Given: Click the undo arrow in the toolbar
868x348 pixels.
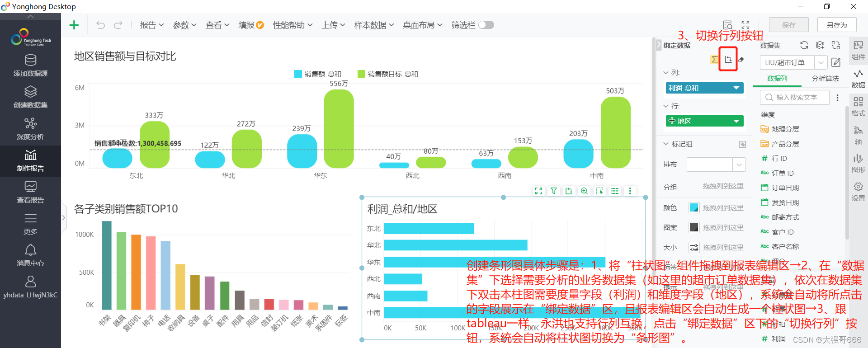Looking at the screenshot, I should pyautogui.click(x=100, y=25).
